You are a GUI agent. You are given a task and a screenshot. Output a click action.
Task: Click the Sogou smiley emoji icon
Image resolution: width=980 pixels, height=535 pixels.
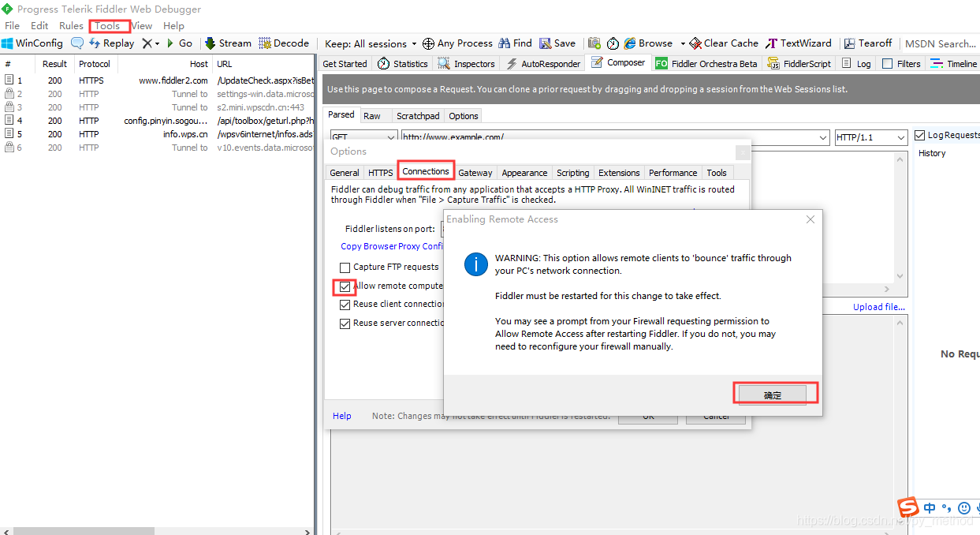(x=963, y=508)
